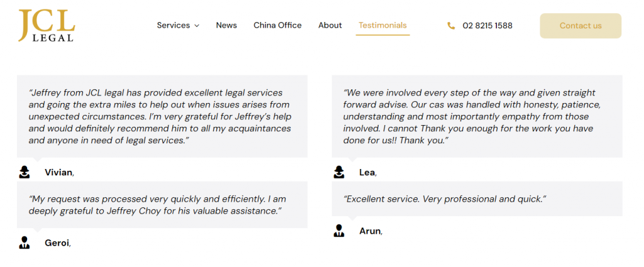Call the number 02 8215 1588
Image resolution: width=644 pixels, height=267 pixels.
coord(487,26)
